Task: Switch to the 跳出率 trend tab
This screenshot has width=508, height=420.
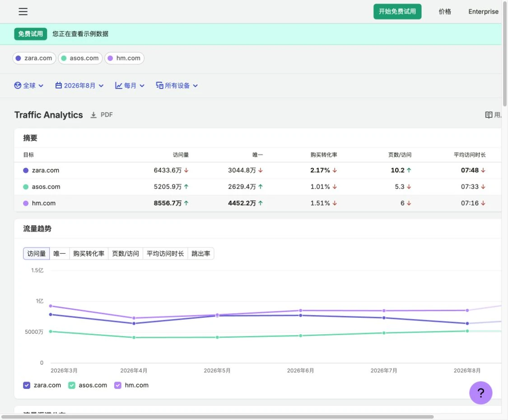Action: 201,253
